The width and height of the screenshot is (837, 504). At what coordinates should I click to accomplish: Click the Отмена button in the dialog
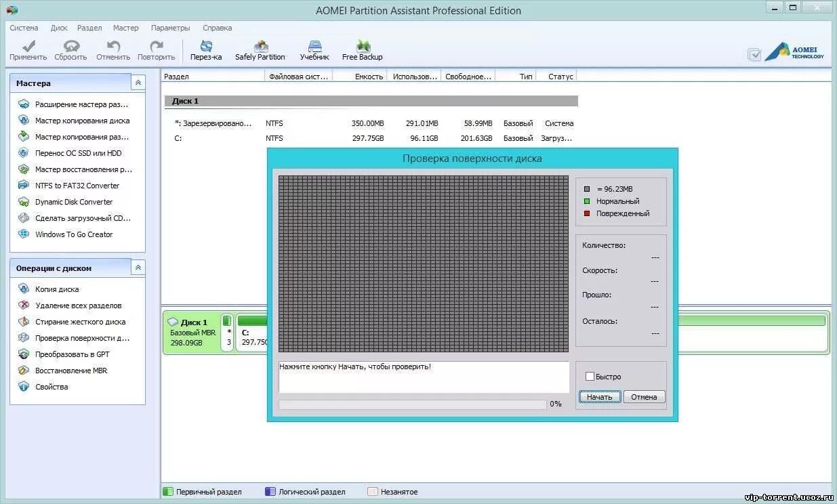click(644, 397)
